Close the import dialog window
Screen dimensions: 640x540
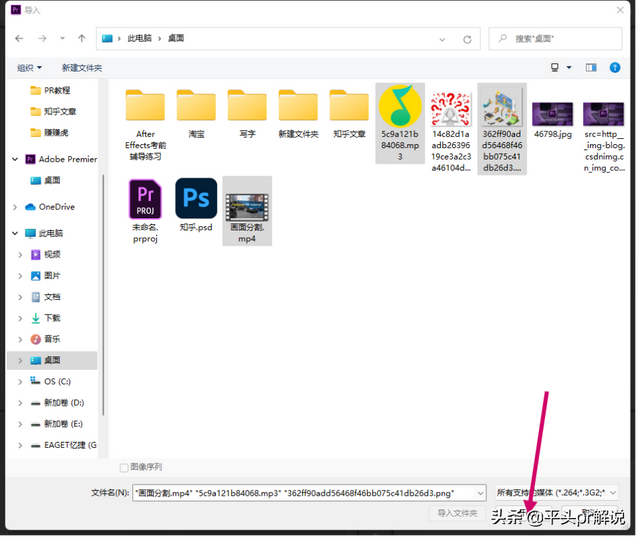click(620, 10)
